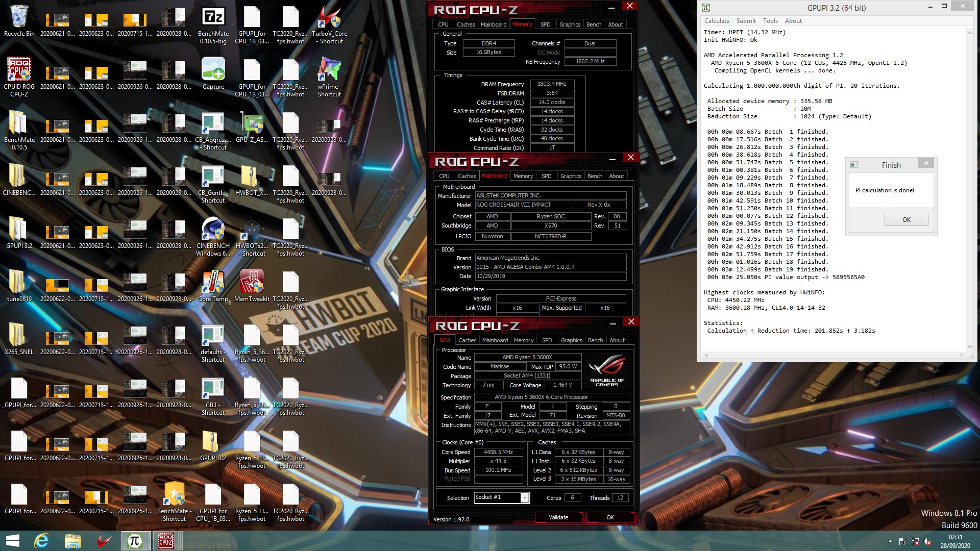
Task: Show hidden tray icons arrow
Action: click(890, 541)
